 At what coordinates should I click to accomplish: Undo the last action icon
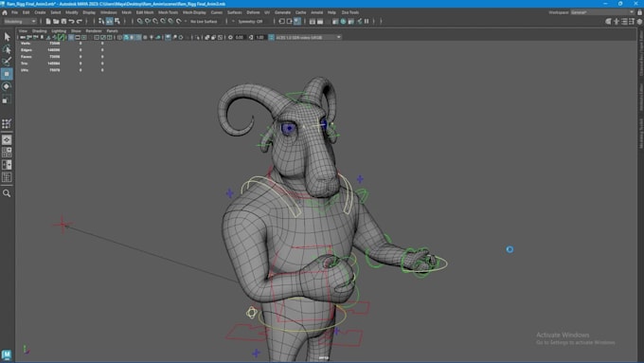pos(71,22)
